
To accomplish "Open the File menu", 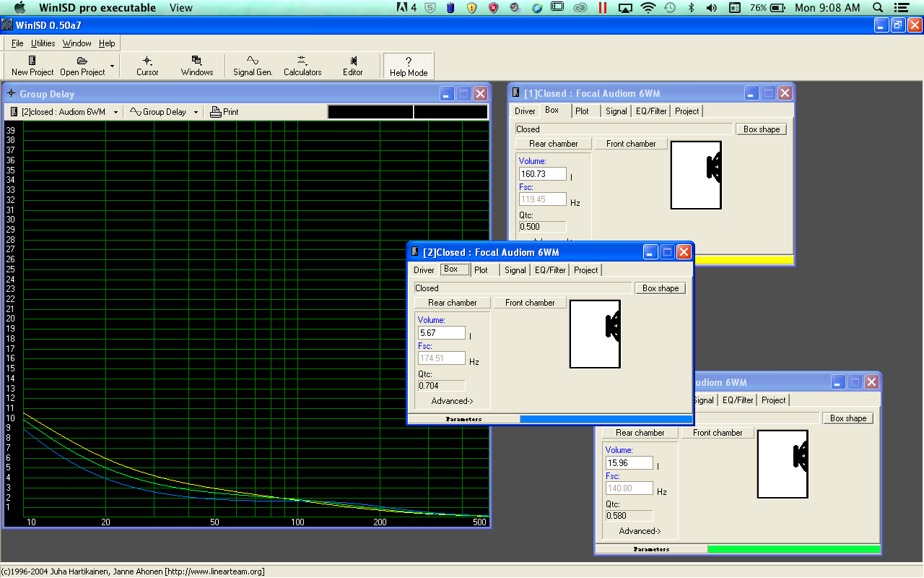I will click(x=17, y=43).
